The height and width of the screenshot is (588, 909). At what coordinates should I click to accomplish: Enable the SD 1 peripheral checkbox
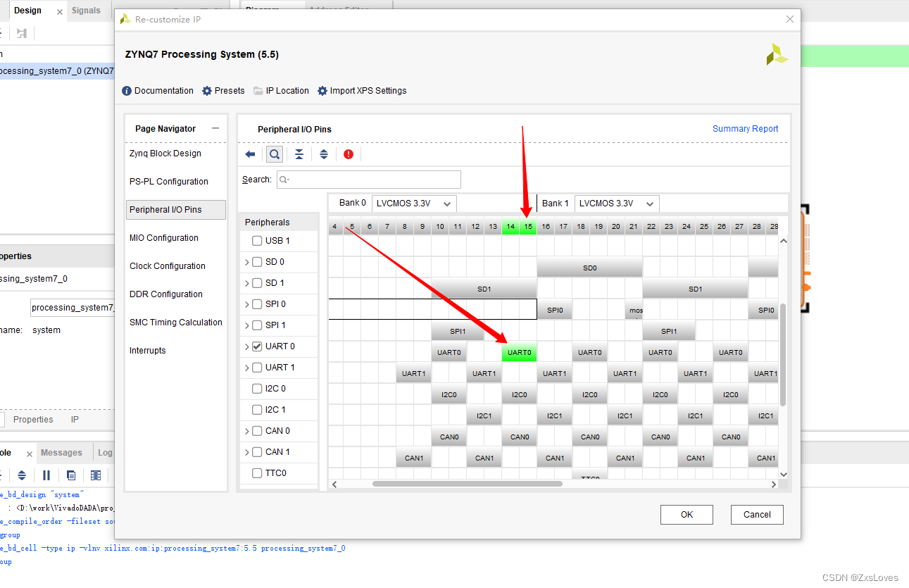[257, 283]
